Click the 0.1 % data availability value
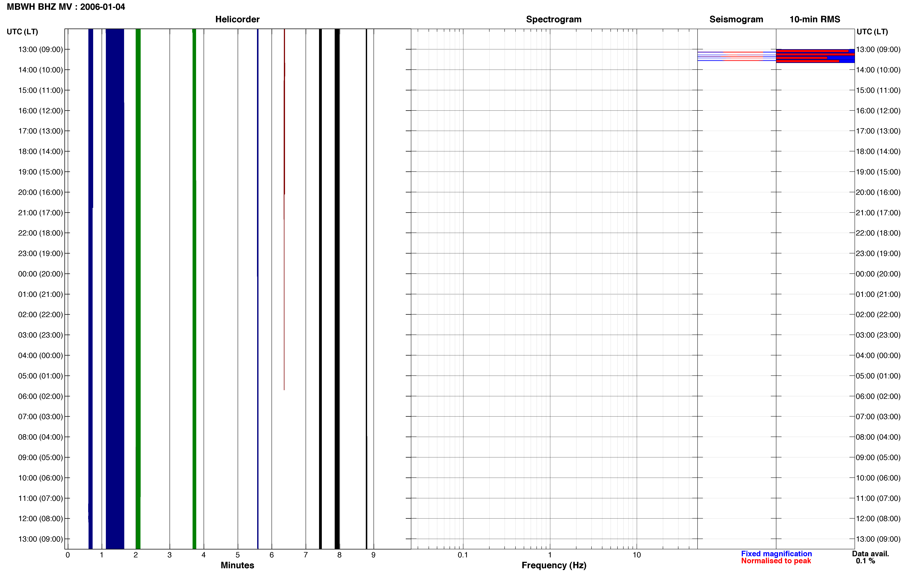This screenshot has width=924, height=578. tap(865, 561)
